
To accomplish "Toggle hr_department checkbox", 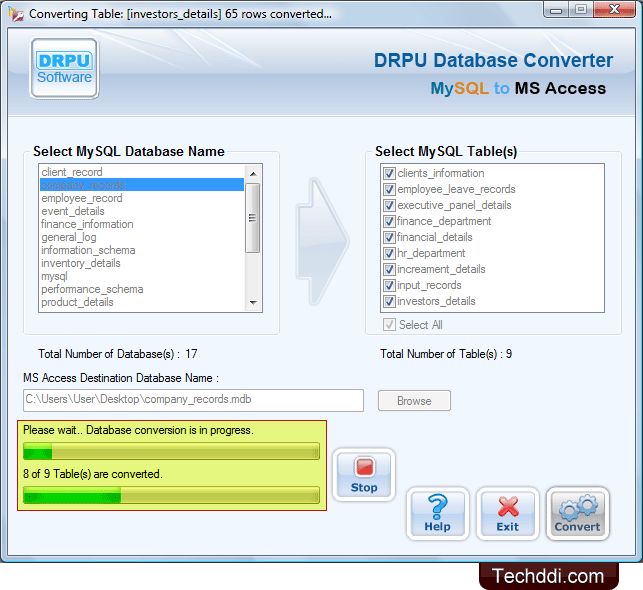I will (x=389, y=253).
